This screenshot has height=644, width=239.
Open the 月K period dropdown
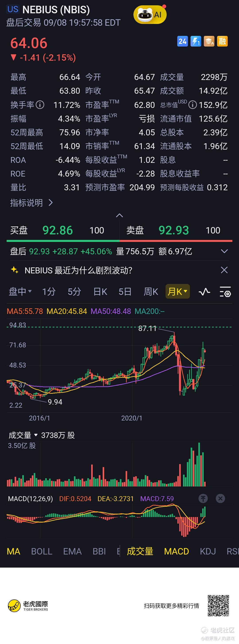(x=177, y=292)
